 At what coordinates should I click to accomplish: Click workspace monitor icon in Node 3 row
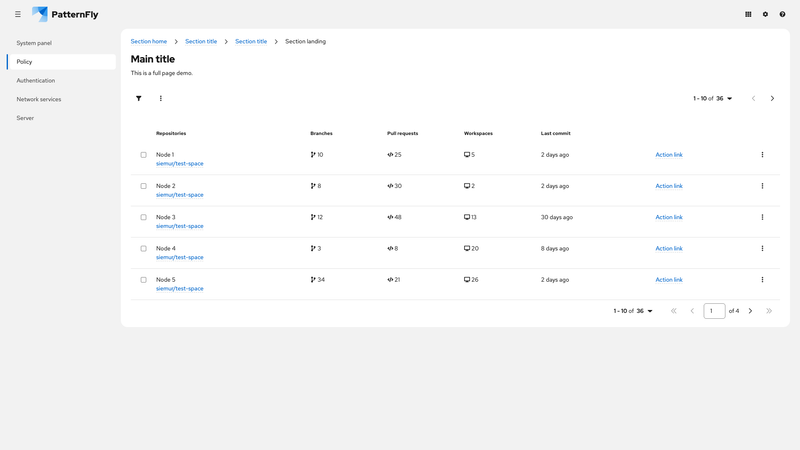coord(467,217)
